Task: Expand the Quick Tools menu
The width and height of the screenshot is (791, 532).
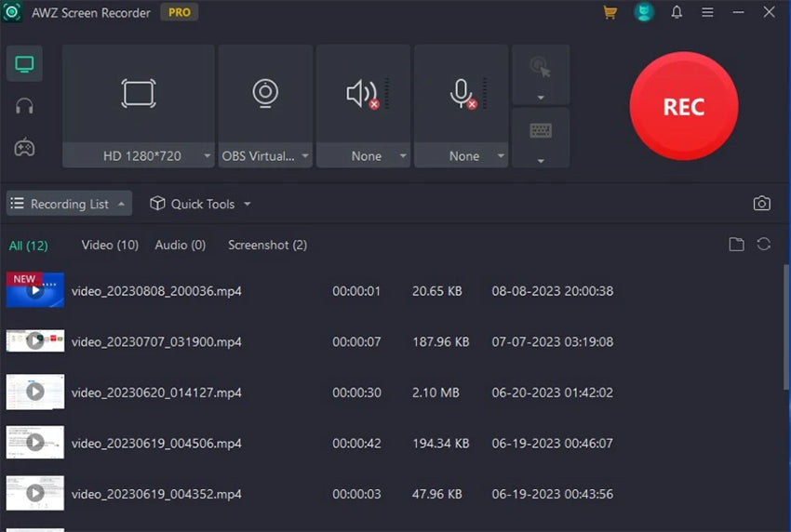Action: tap(200, 204)
